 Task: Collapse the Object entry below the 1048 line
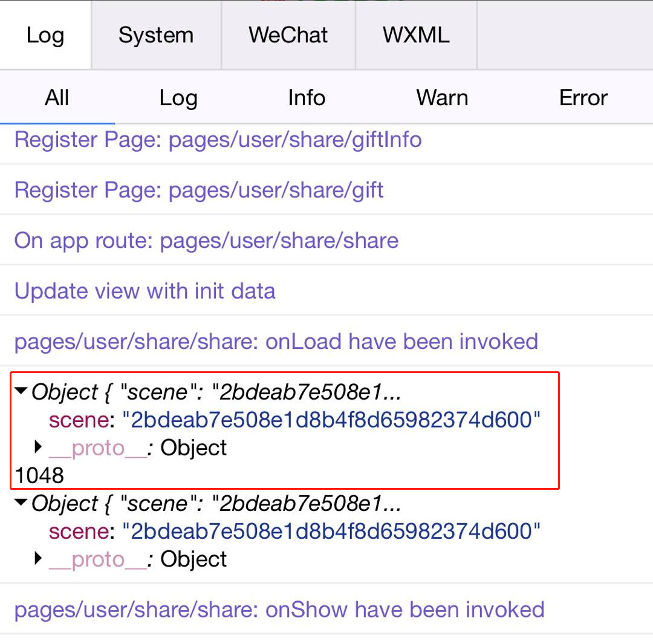(22, 503)
